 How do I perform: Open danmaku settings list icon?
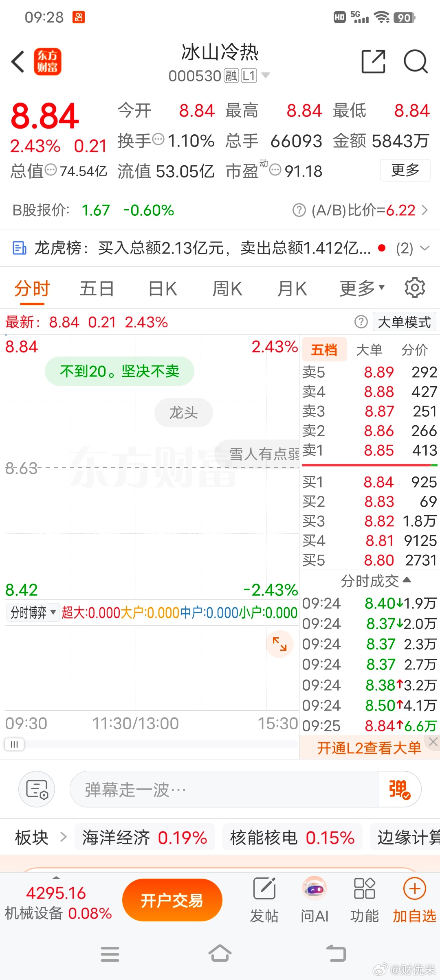37,789
